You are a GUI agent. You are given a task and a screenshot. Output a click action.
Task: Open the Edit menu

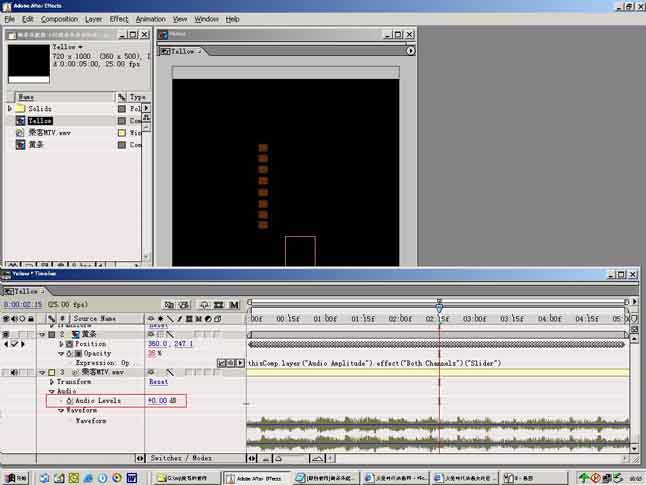[28, 19]
